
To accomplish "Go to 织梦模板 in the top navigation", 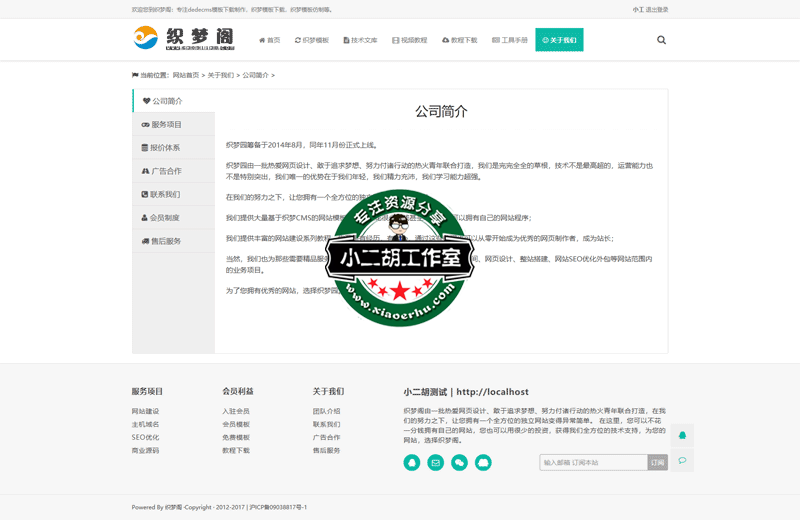I will (x=312, y=40).
